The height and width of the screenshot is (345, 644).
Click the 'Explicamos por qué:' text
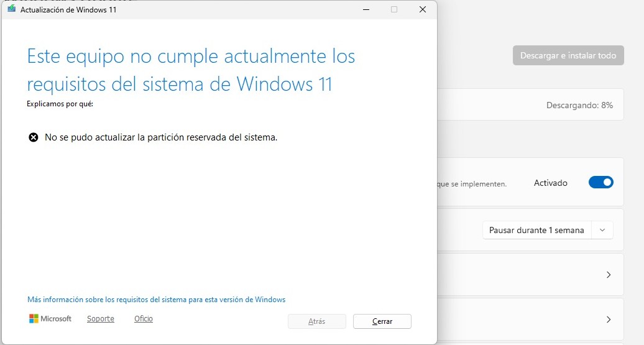pyautogui.click(x=60, y=104)
